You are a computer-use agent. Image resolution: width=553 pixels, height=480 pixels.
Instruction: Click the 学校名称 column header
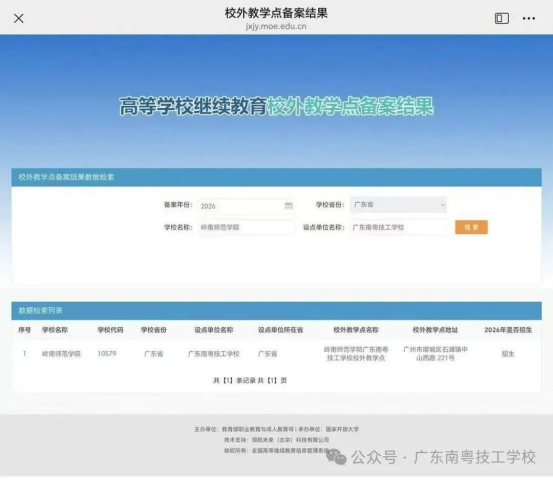(x=55, y=330)
